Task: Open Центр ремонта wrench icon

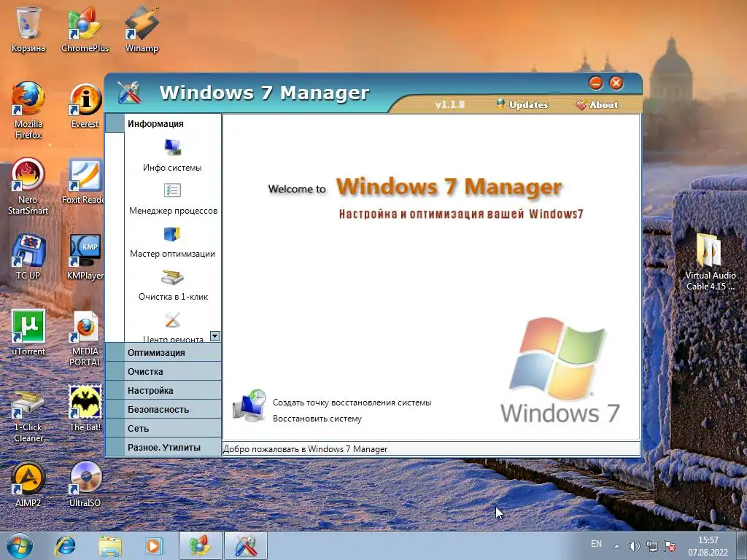Action: tap(172, 320)
